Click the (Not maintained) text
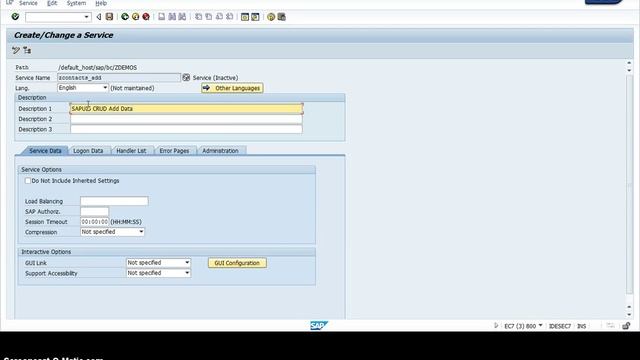640x360 pixels. click(x=132, y=88)
